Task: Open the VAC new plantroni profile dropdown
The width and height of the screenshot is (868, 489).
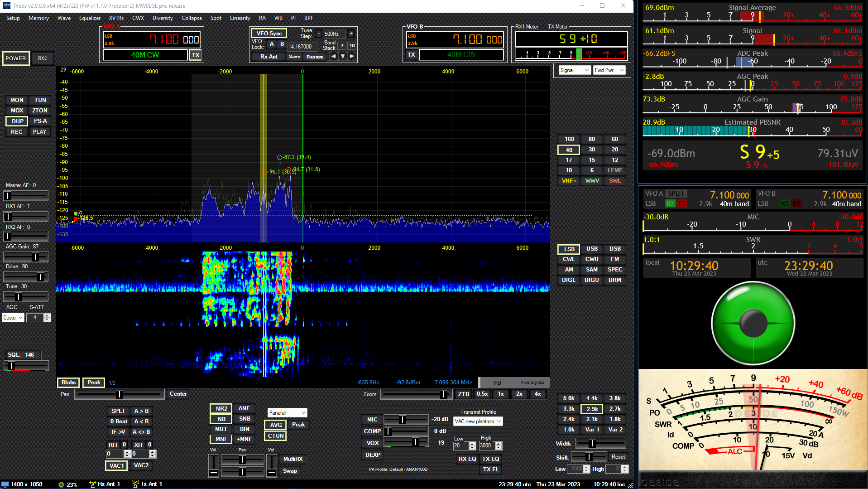Action: click(x=478, y=421)
